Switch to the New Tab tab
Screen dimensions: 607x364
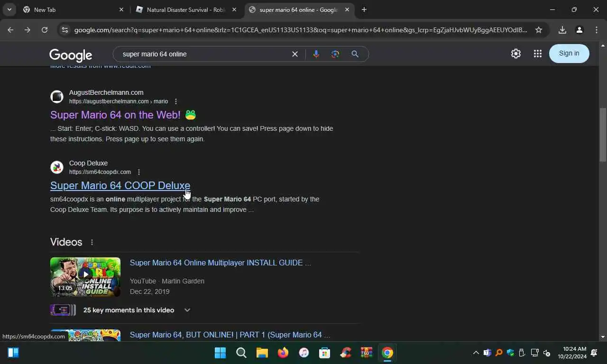tap(74, 9)
